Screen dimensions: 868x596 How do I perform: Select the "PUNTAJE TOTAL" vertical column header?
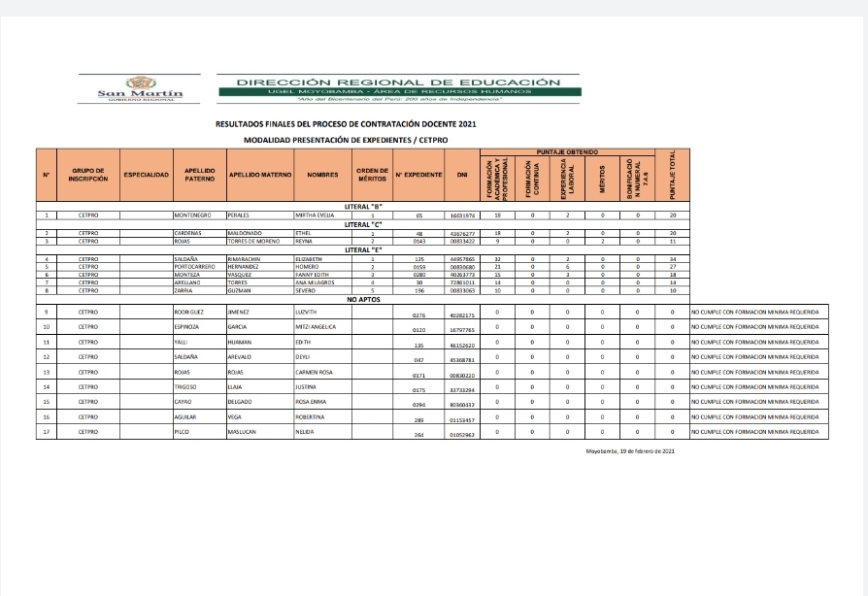(673, 175)
